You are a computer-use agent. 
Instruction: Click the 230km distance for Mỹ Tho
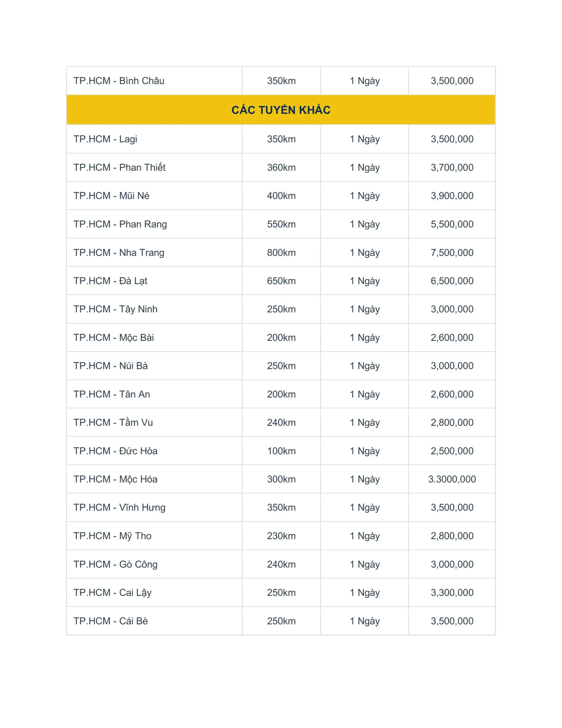click(x=281, y=536)
